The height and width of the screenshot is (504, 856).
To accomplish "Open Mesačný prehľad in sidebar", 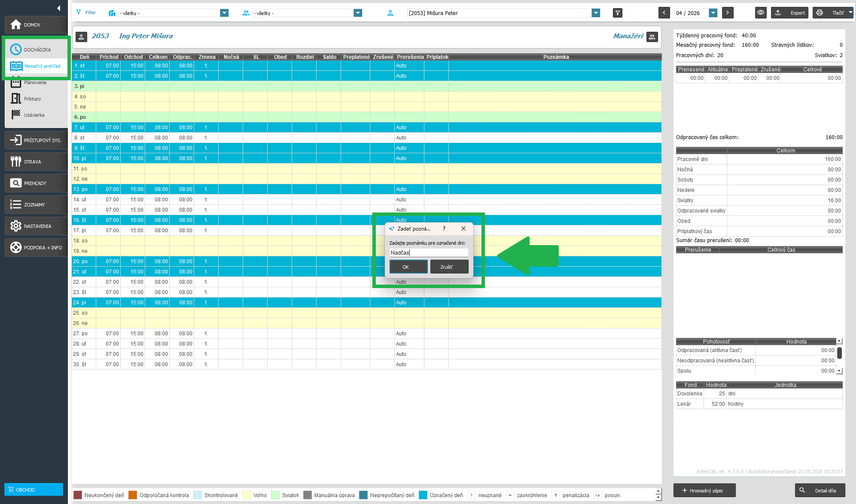I will pos(37,66).
